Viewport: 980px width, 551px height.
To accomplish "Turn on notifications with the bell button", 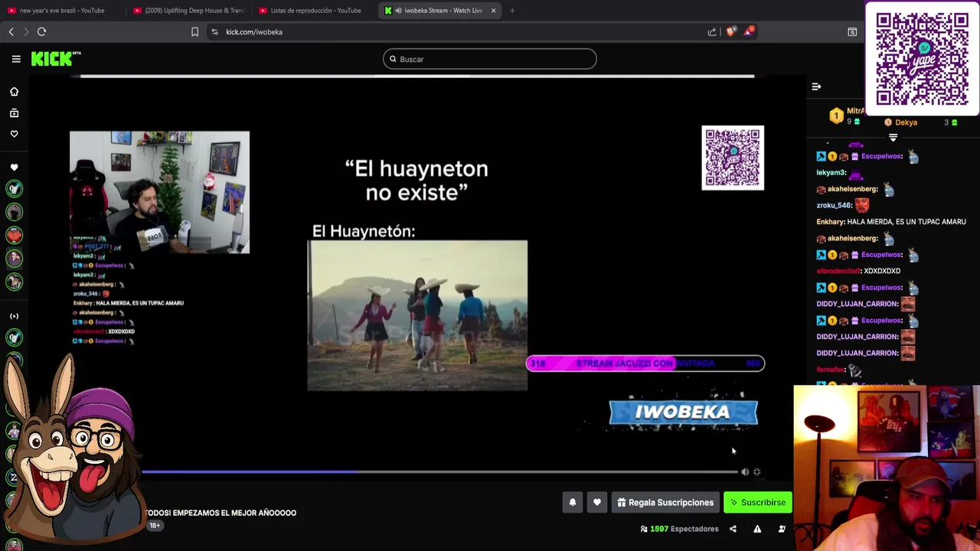I will pos(572,503).
